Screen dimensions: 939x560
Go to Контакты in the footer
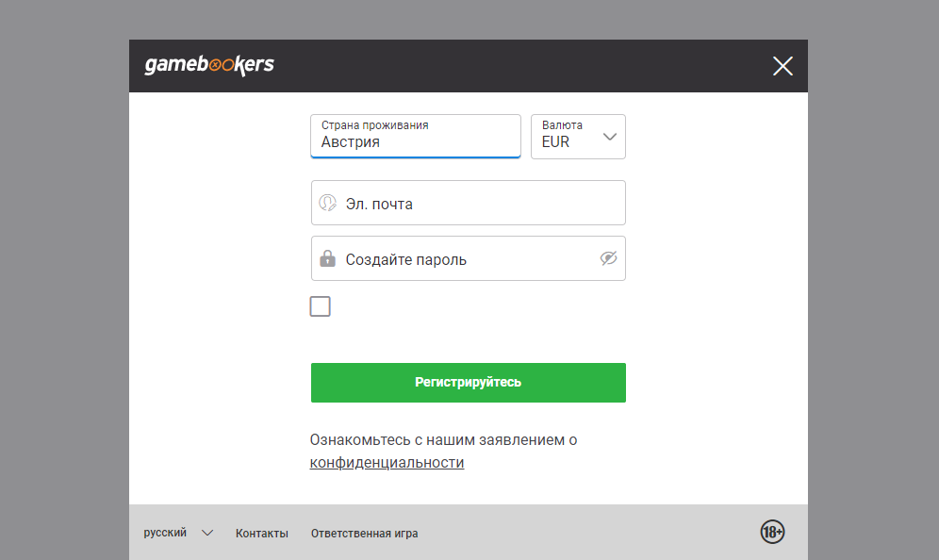pos(262,533)
